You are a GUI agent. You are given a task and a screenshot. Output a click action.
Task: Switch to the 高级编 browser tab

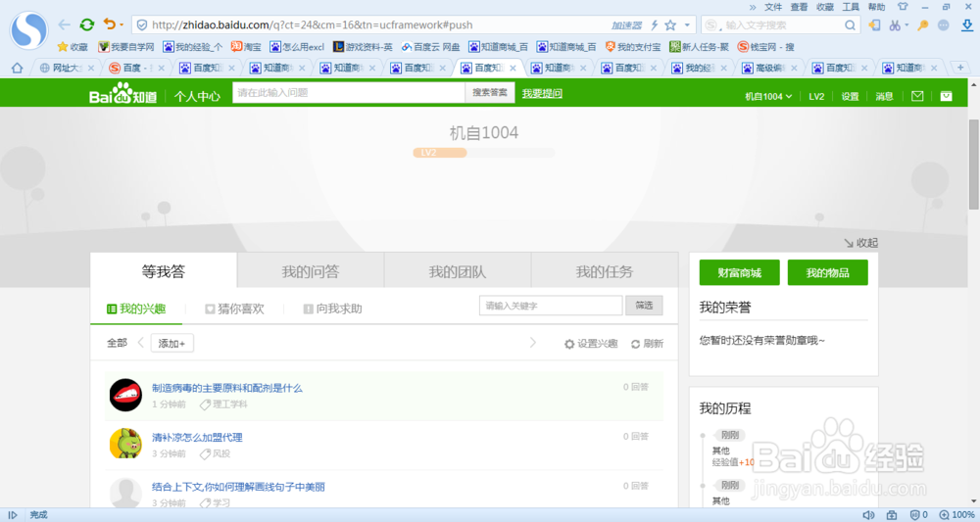(770, 68)
